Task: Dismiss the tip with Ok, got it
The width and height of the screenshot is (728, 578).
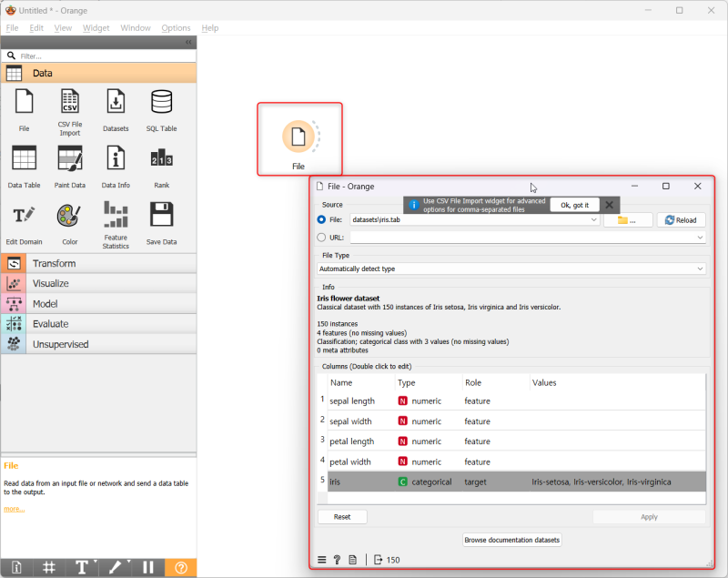Action: click(x=574, y=205)
